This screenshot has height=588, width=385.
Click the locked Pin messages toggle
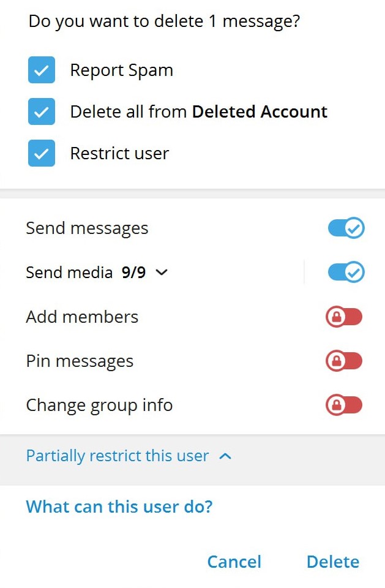[x=344, y=361]
